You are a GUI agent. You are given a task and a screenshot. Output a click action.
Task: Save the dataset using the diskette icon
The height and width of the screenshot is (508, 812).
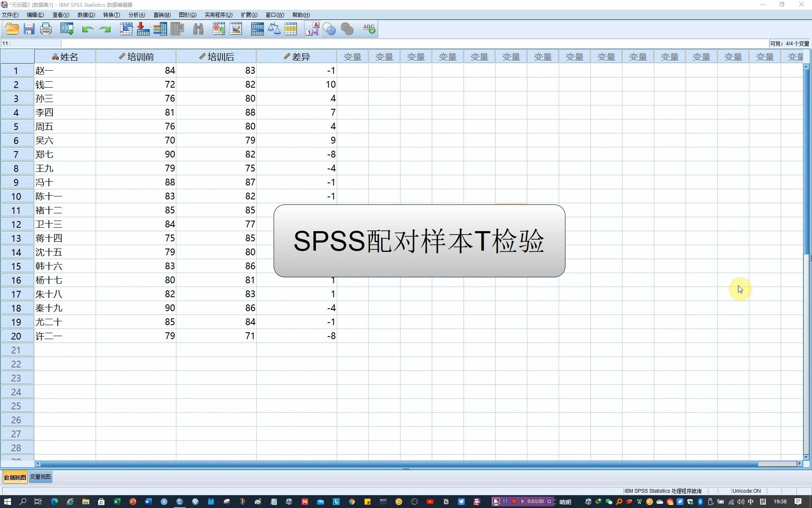tap(28, 29)
